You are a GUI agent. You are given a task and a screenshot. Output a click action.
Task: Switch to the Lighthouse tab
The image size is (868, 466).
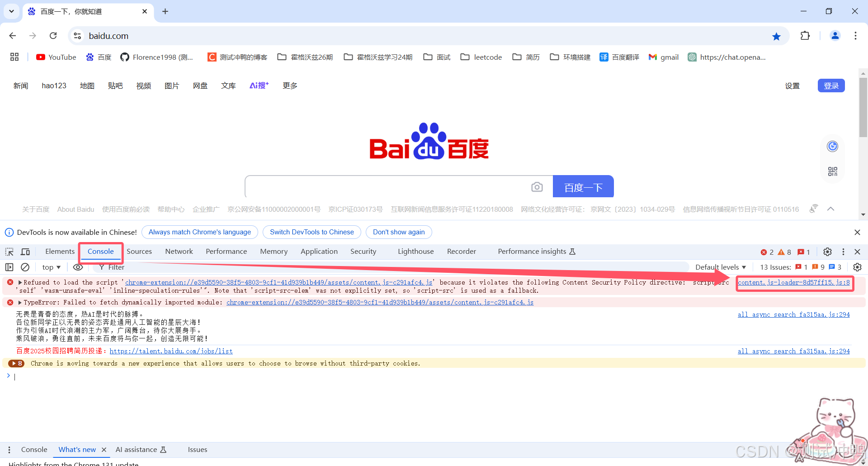click(x=416, y=252)
